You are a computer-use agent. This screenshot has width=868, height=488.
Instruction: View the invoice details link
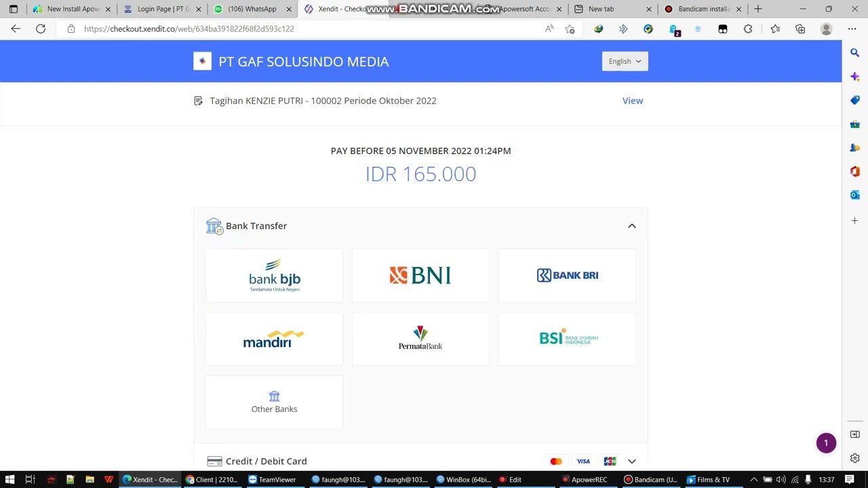[x=633, y=100]
